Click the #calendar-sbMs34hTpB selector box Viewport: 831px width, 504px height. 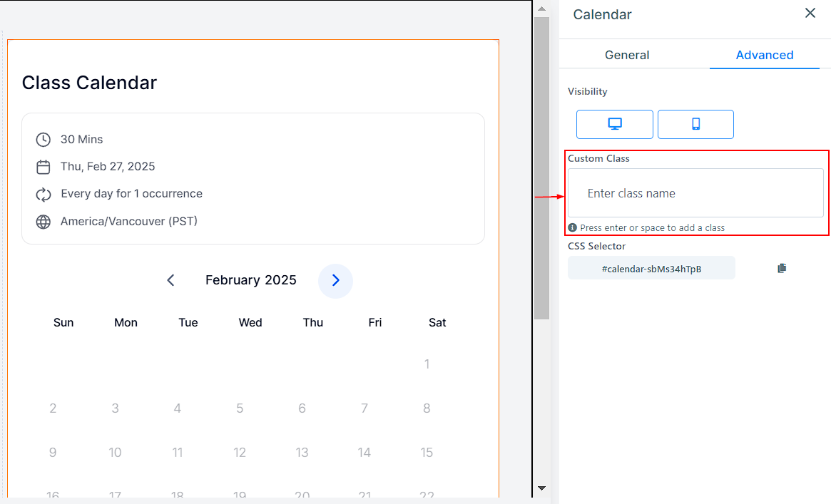coord(651,269)
